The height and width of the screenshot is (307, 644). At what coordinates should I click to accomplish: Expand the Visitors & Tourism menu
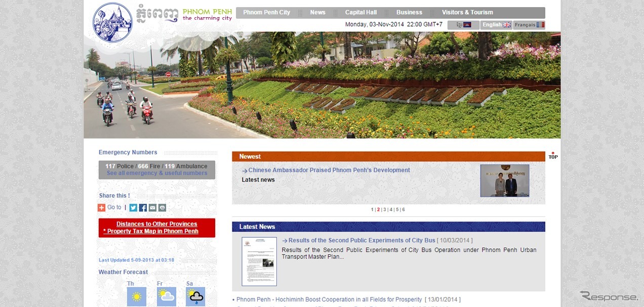467,13
